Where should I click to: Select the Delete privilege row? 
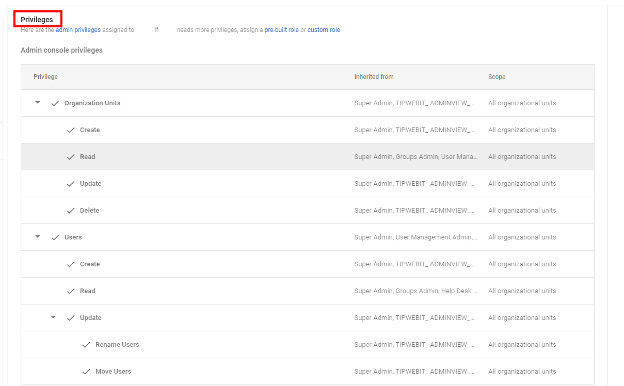[x=307, y=211]
